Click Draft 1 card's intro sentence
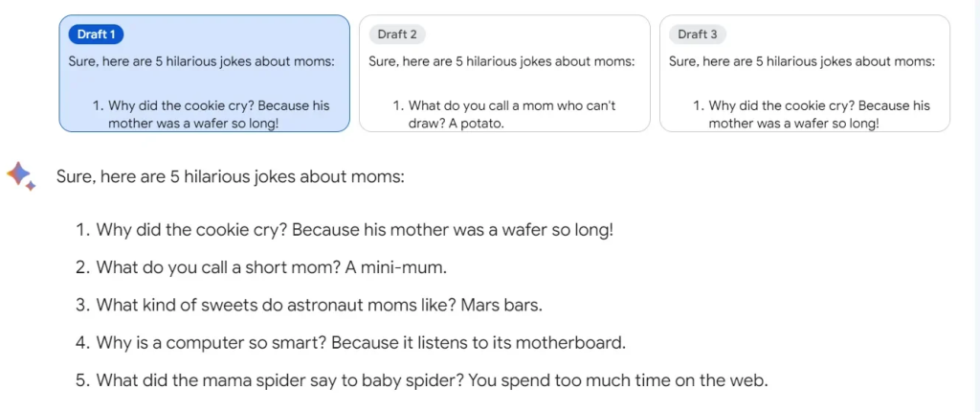Screen dimensions: 980x412 [x=202, y=61]
